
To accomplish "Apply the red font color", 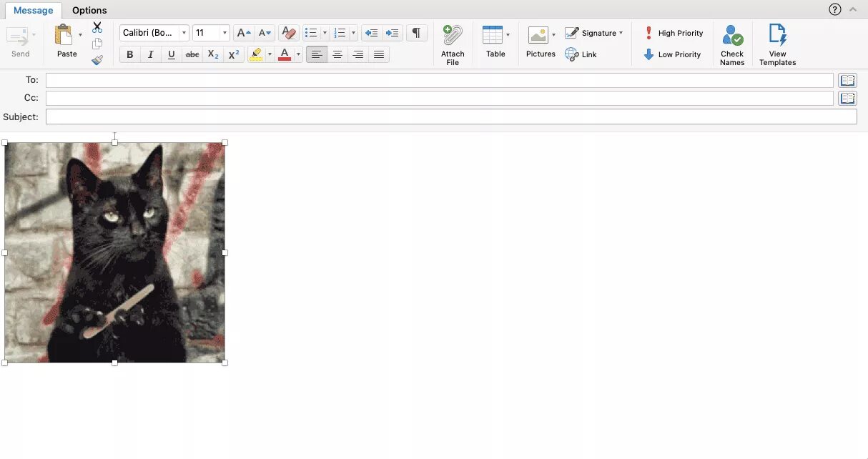I will (285, 54).
